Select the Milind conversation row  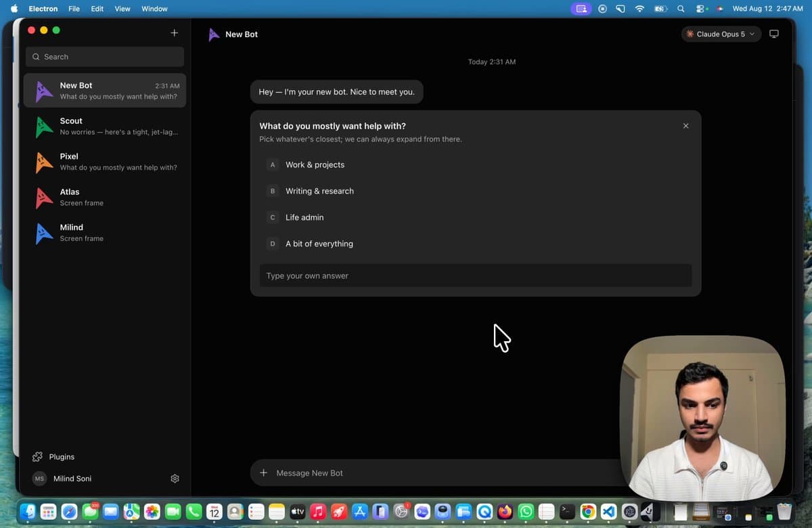[x=105, y=233]
